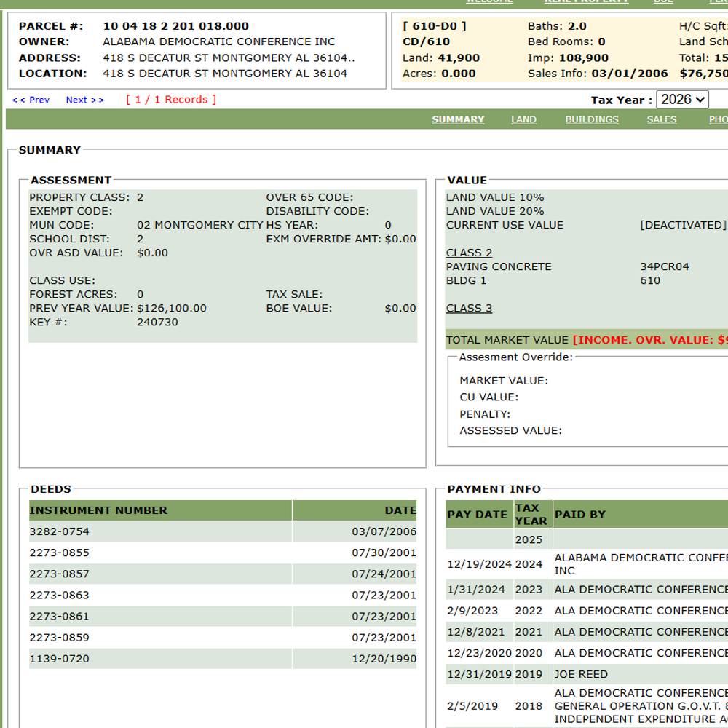Select deed instrument 2273-0855 row
728x728 pixels.
pos(223,553)
